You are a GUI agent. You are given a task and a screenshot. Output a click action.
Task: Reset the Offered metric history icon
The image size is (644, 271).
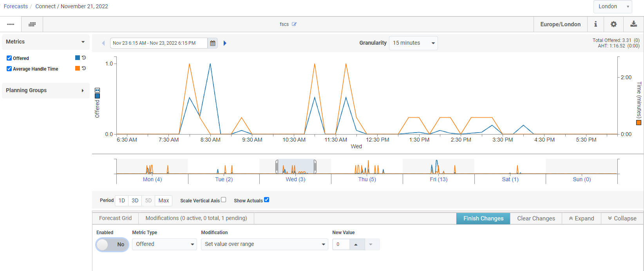pos(84,58)
